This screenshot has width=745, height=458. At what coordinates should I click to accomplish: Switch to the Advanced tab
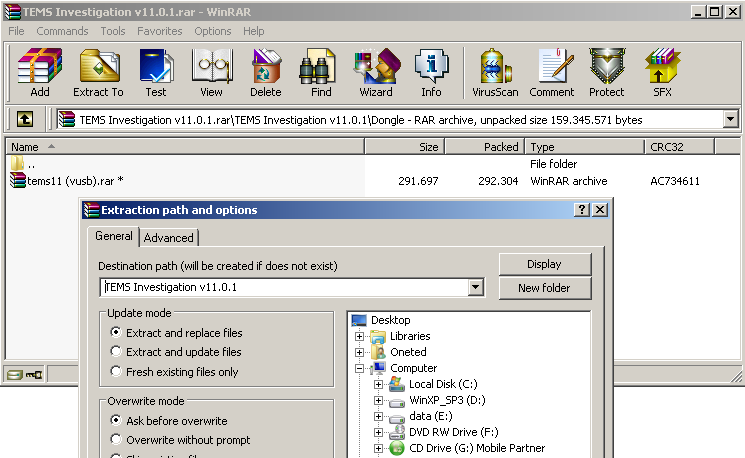pos(169,238)
